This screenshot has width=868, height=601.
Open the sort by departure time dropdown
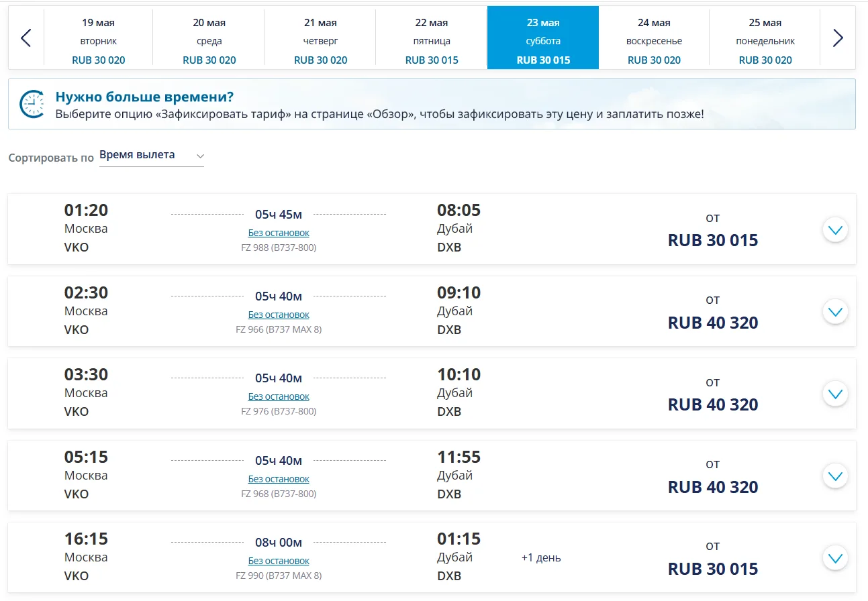[x=151, y=156]
